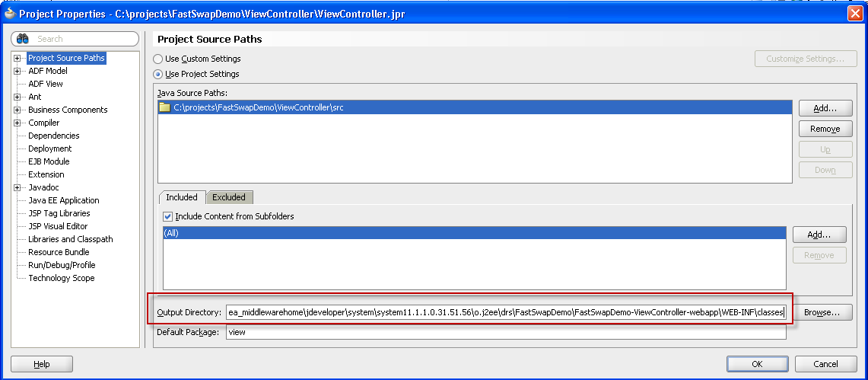
Task: Select Java EE Application in the tree
Action: tap(64, 200)
